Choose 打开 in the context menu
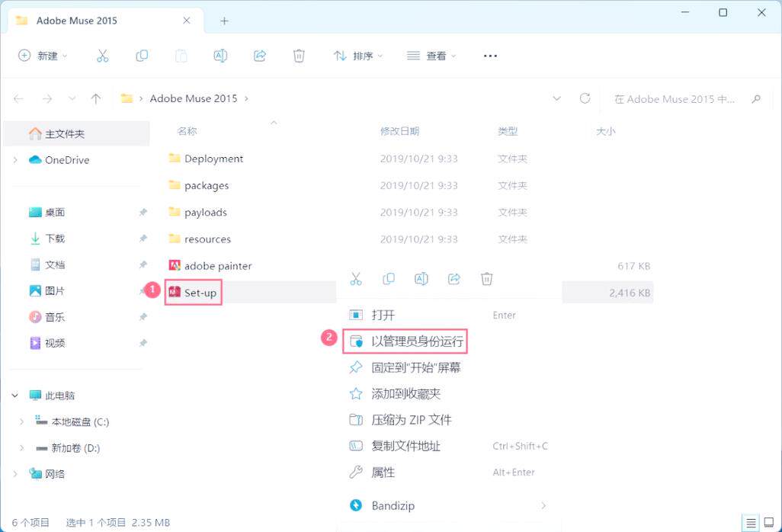 (448, 315)
